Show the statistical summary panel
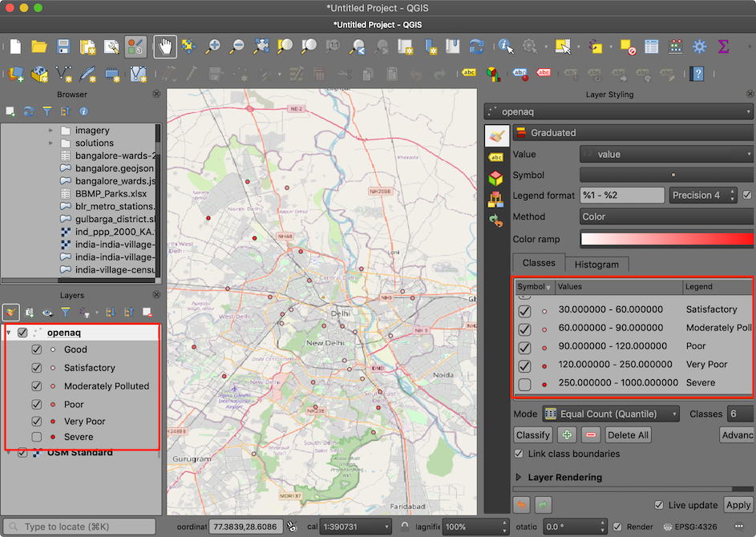756x537 pixels. 723,46
